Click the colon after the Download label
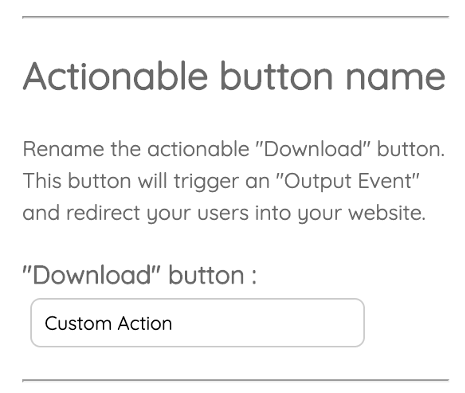The width and height of the screenshot is (465, 393). point(254,278)
